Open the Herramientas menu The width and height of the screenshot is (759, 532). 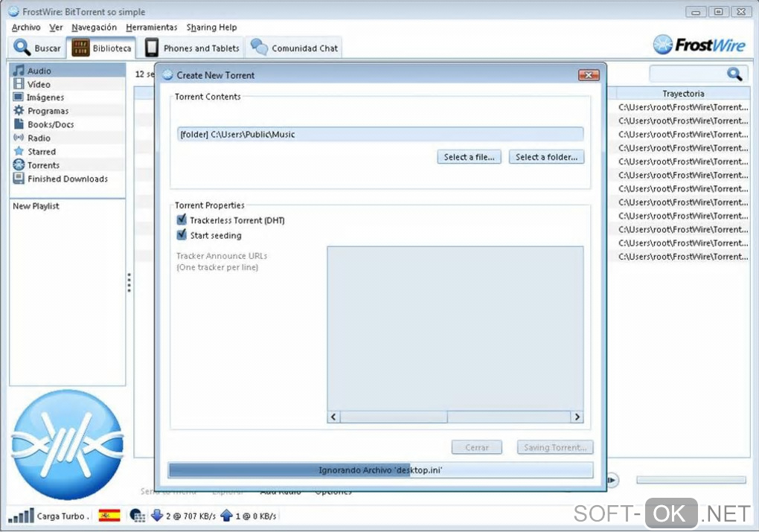(152, 27)
